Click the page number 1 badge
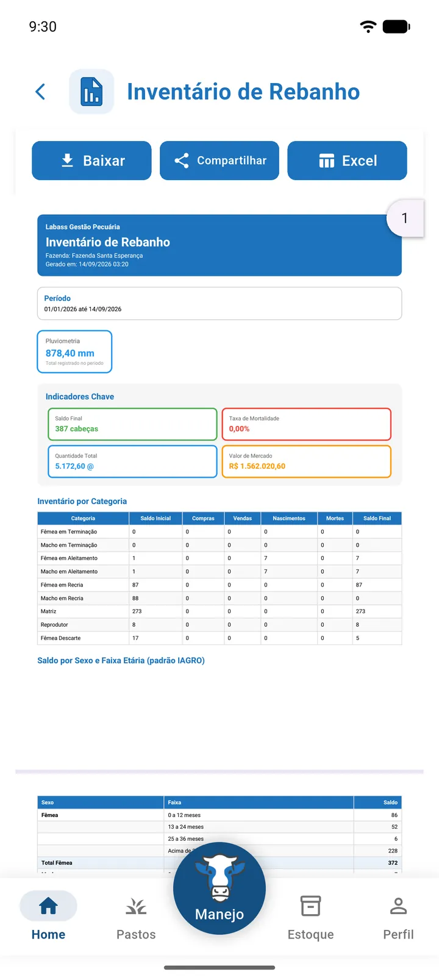This screenshot has width=439, height=980. (x=405, y=218)
